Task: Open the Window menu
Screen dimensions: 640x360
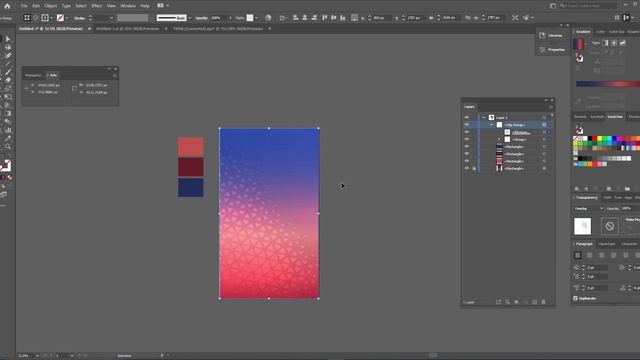Action: click(128, 6)
